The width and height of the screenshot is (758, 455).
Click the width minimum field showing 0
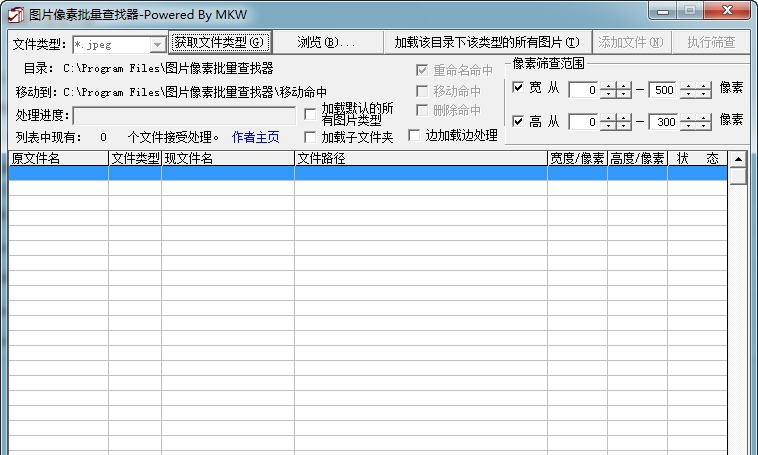click(584, 90)
